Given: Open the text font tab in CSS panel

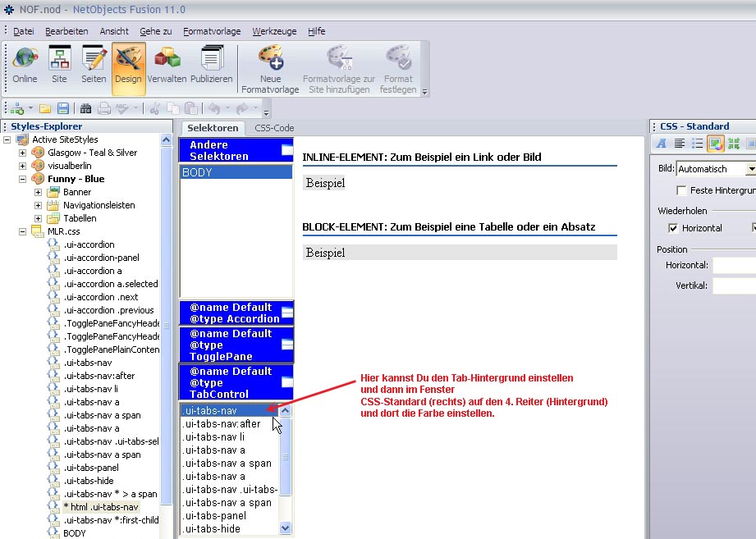Looking at the screenshot, I should pos(661,144).
